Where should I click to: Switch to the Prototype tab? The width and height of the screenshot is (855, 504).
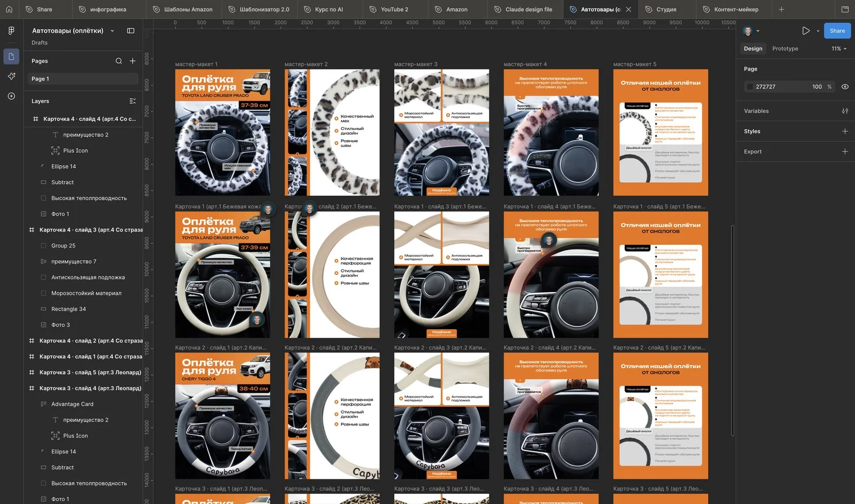tap(785, 49)
